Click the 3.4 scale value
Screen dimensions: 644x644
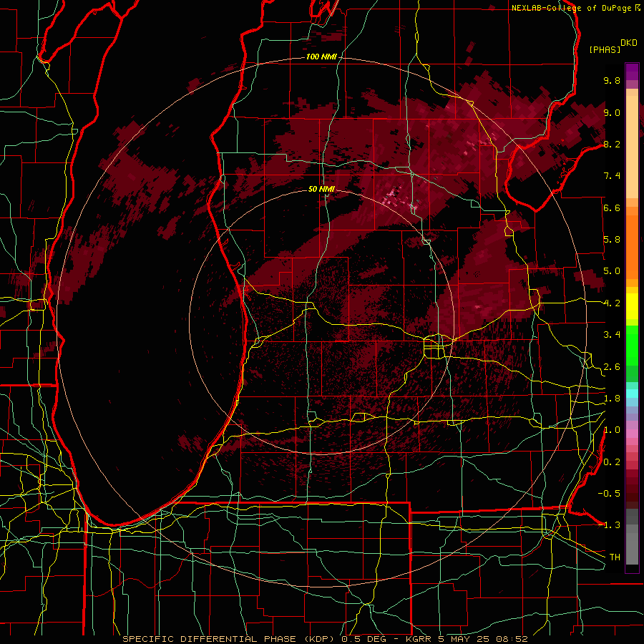click(612, 335)
